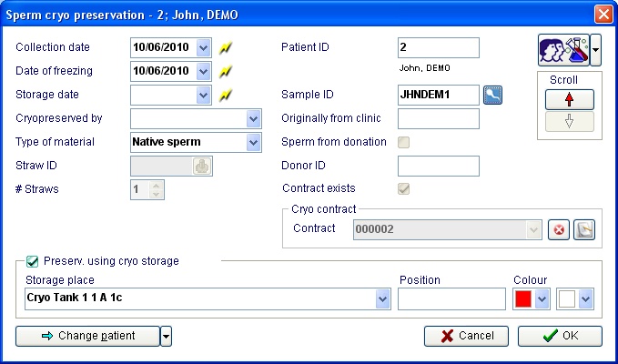
Task: Click the patients and flask icon button
Action: coord(563,50)
